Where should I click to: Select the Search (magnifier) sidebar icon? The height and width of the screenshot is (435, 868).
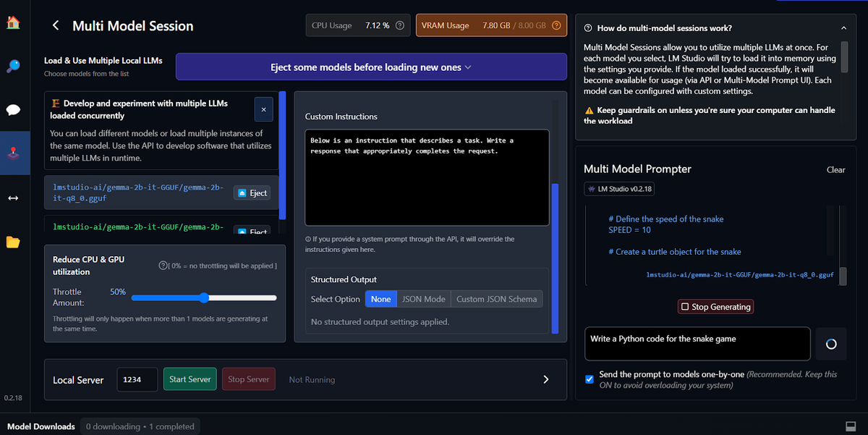(12, 66)
